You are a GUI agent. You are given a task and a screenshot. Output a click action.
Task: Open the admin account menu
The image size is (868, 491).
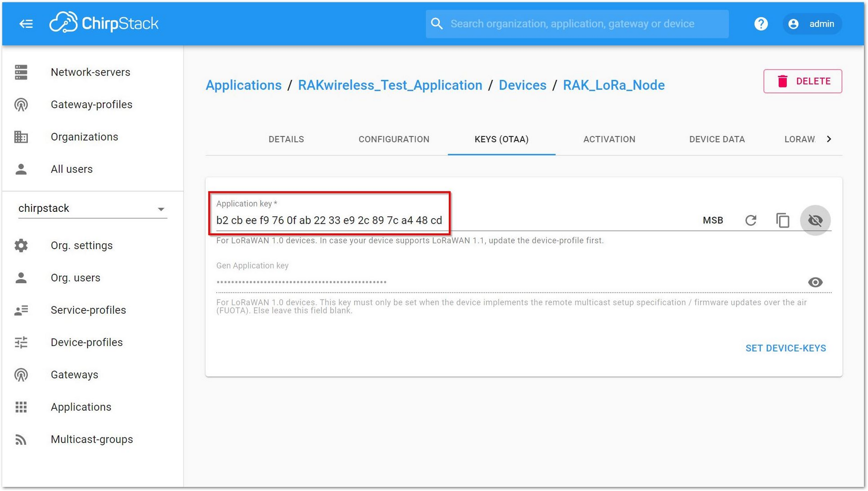coord(813,24)
